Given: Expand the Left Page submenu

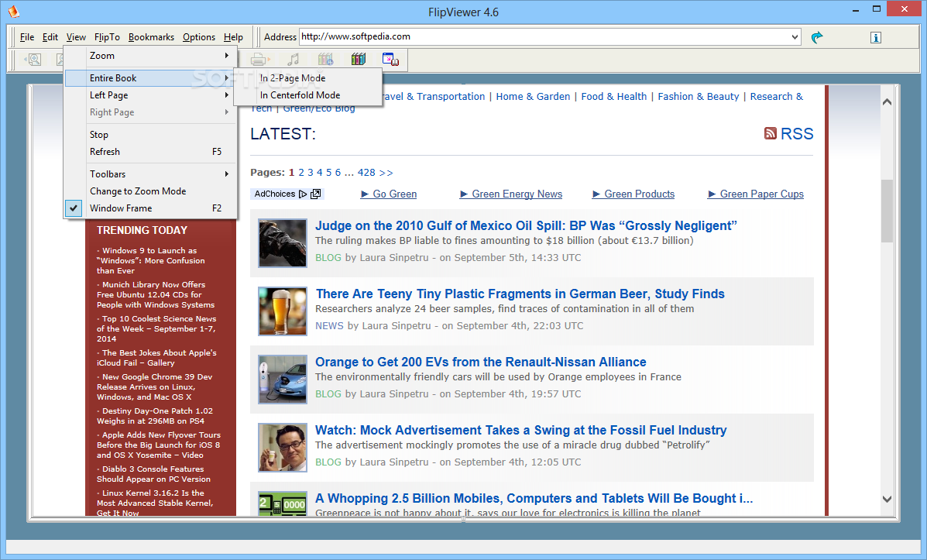Looking at the screenshot, I should tap(151, 95).
